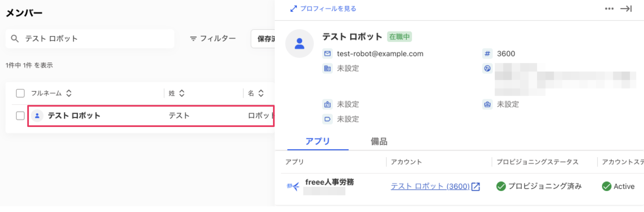
Task: Select the employee number 3600
Action: coord(506,54)
